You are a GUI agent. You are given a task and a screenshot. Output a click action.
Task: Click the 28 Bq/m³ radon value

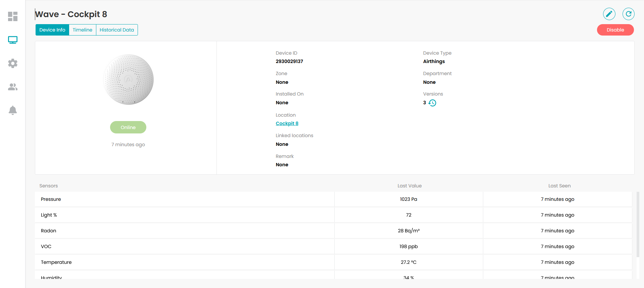click(x=409, y=231)
